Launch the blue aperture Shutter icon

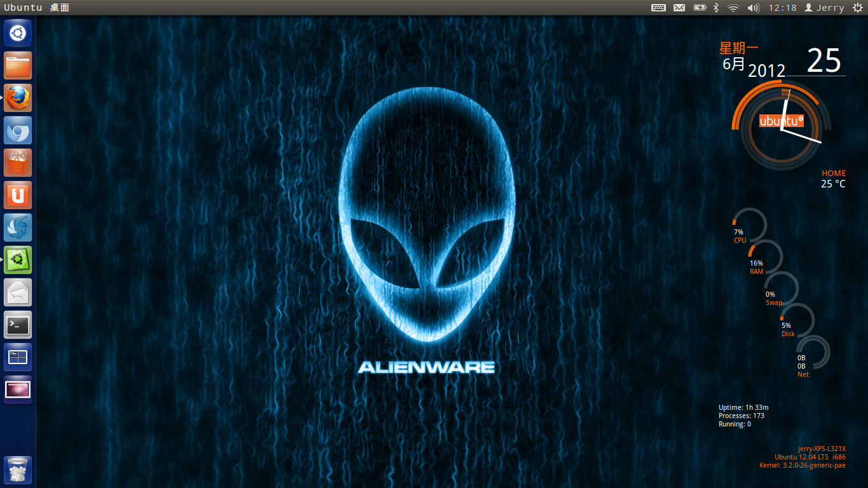[18, 227]
